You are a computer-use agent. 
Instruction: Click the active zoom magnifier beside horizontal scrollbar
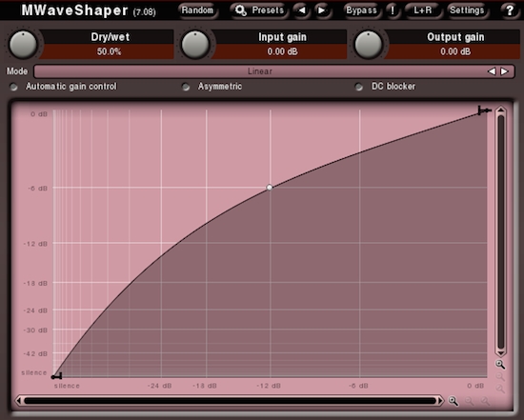pos(453,401)
